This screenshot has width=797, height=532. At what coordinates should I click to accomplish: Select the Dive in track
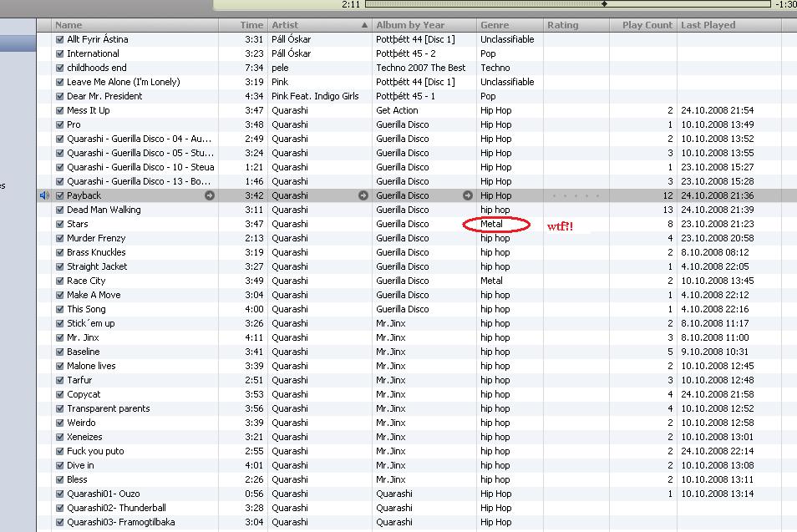click(80, 466)
